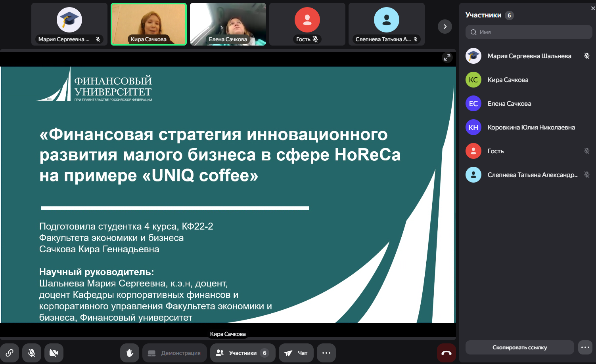Click muted mic icon next to Мария Сергеевна Шальнева
The width and height of the screenshot is (596, 364).
(x=586, y=56)
